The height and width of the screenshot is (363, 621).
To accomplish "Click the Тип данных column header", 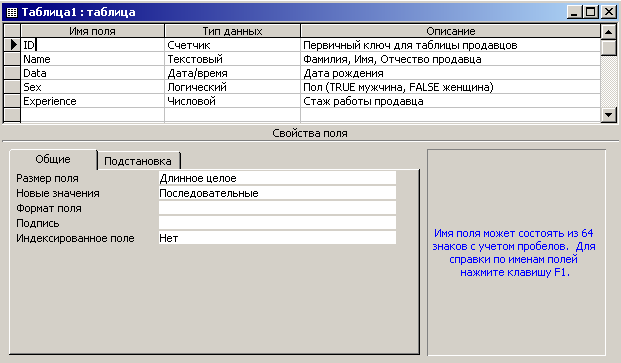I will pos(232,31).
